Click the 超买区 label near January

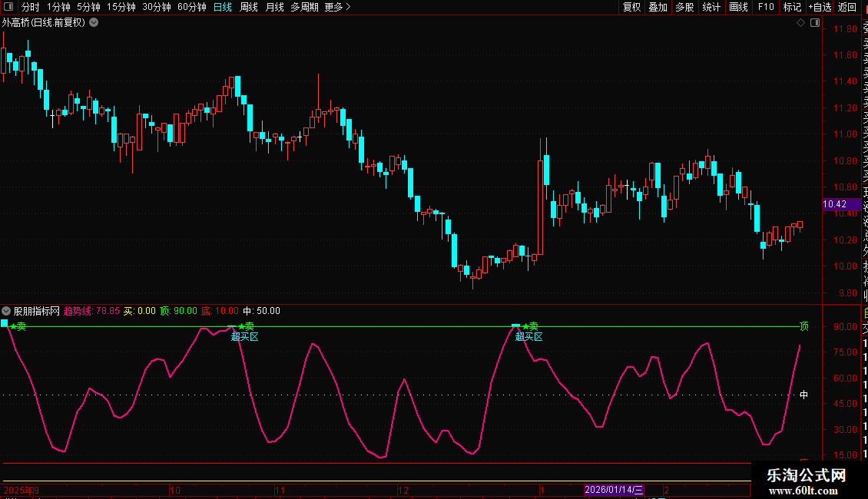pos(528,336)
